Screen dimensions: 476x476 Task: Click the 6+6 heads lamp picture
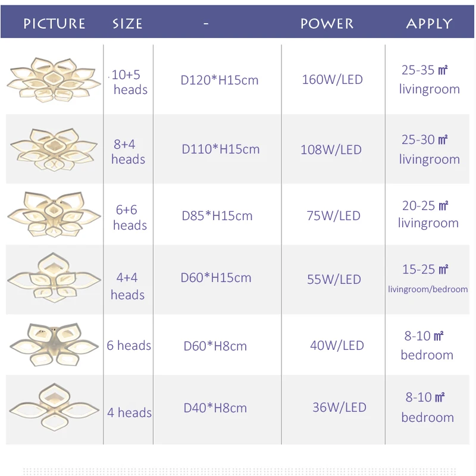tap(54, 214)
